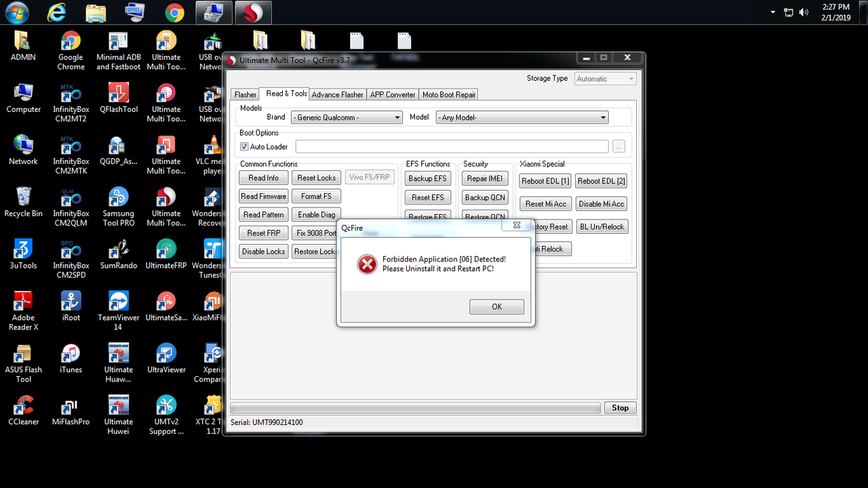Screen dimensions: 868x488
Task: Click the Reboot EDL [1] button
Action: click(x=545, y=181)
